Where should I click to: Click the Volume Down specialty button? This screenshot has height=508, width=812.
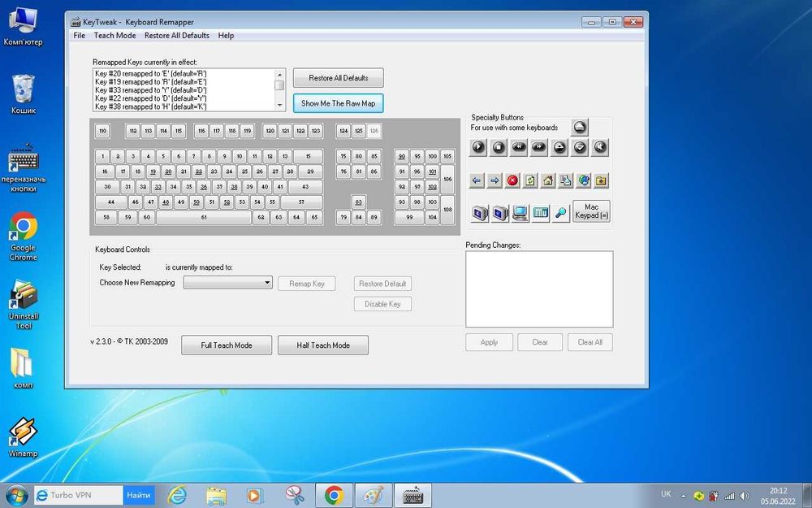click(x=580, y=147)
